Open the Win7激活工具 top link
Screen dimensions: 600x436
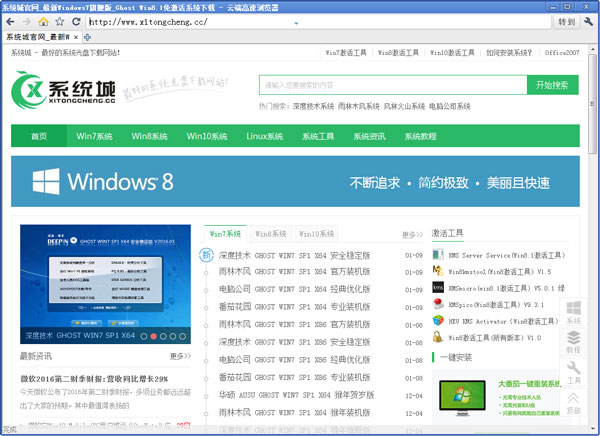point(346,52)
